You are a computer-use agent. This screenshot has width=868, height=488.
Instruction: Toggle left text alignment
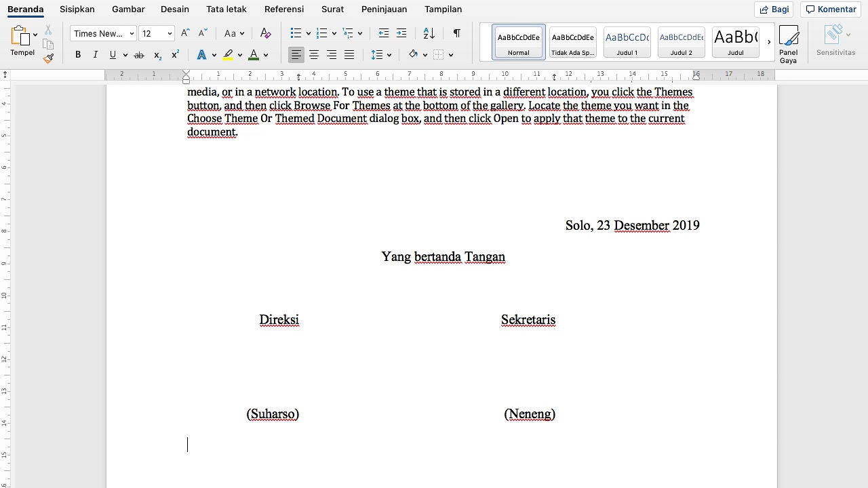click(x=296, y=55)
